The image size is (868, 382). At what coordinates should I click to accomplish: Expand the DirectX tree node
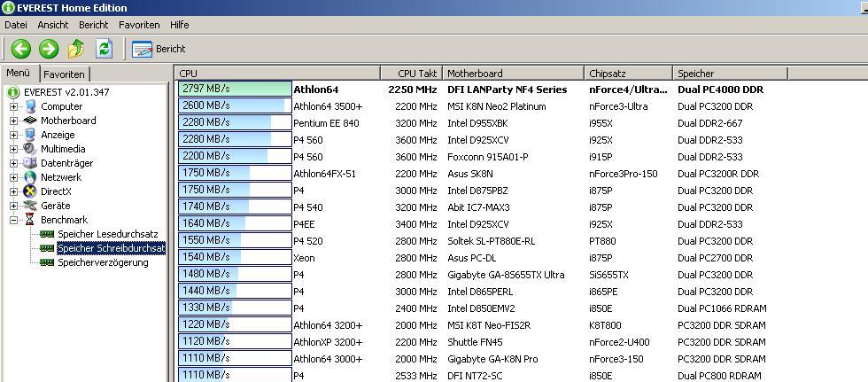[13, 191]
